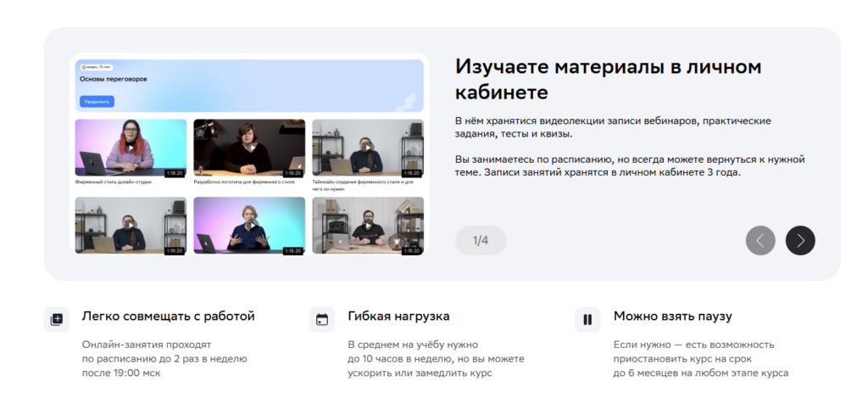Click the 1/4 slide counter
Viewport: 868px width, 409px height.
(481, 240)
